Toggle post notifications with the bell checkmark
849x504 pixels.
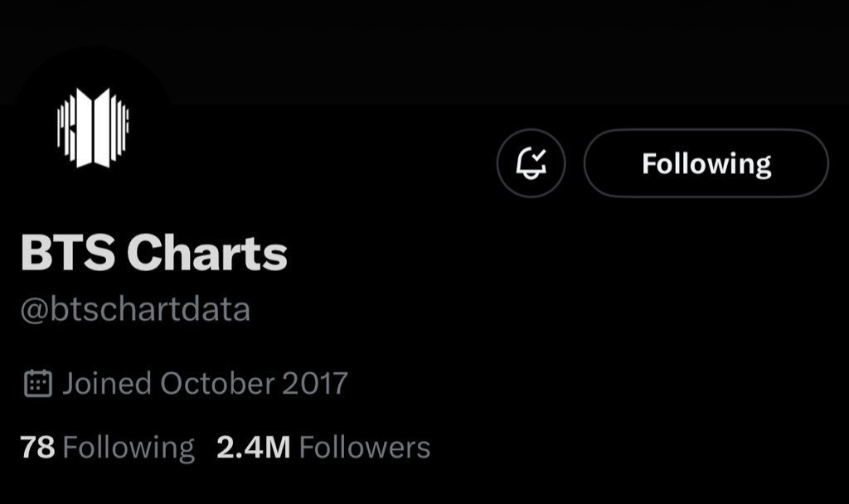click(x=531, y=163)
